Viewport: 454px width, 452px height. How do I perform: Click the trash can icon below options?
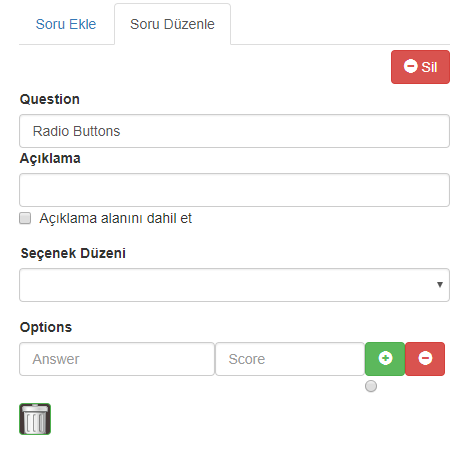tap(35, 419)
